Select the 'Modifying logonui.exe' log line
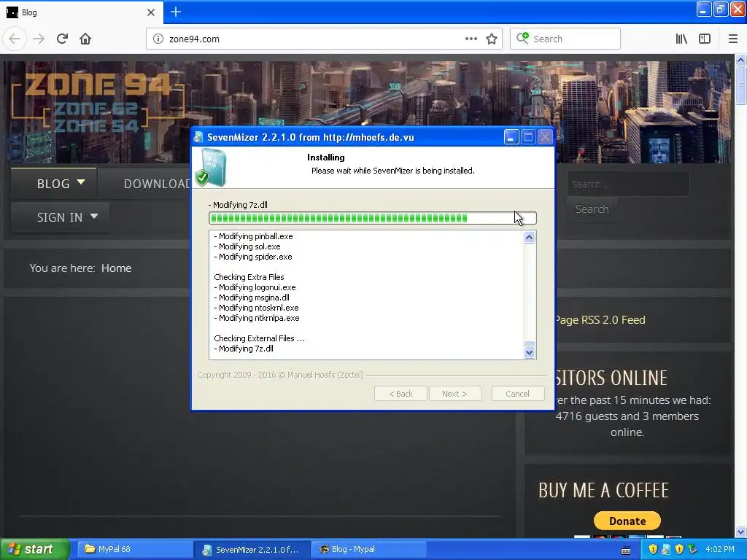Image resolution: width=747 pixels, height=560 pixels. point(255,287)
